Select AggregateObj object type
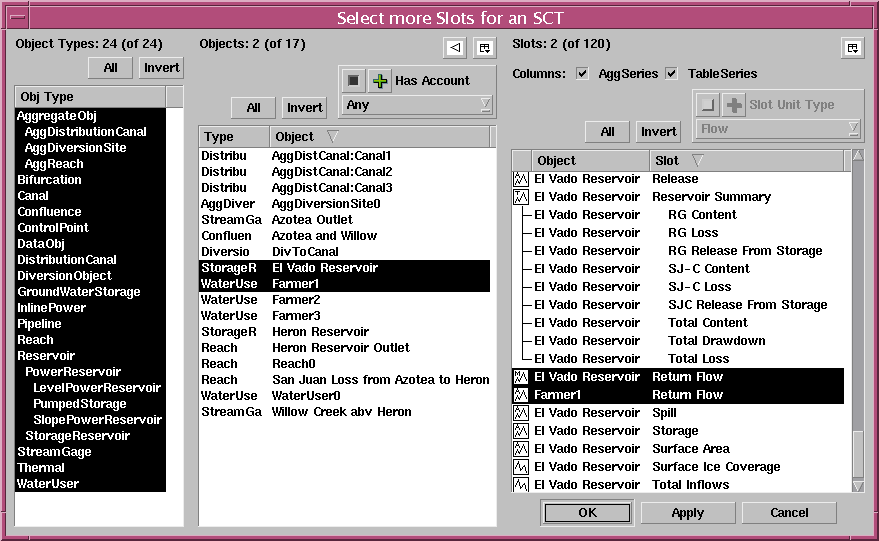Image resolution: width=879 pixels, height=541 pixels. pos(90,116)
